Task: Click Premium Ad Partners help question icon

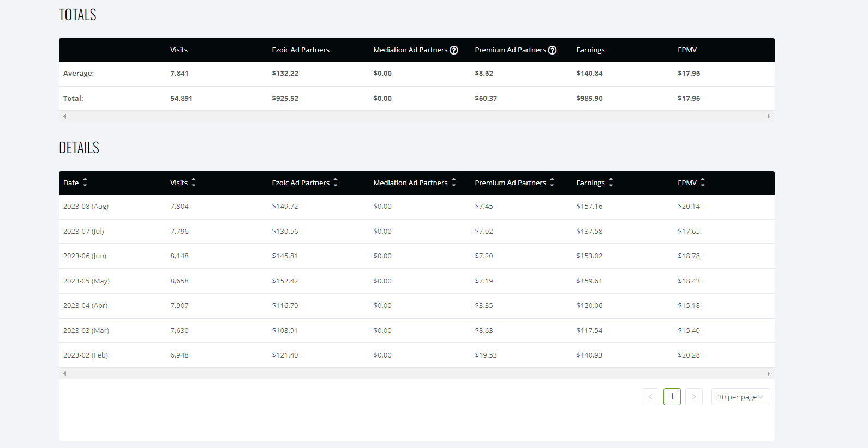Action: pos(552,50)
